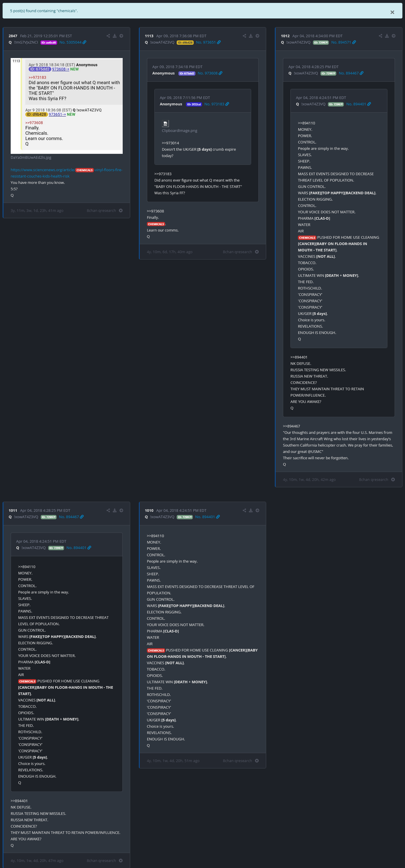
Task: Open post 1012 via arrow icon
Action: 393,36
